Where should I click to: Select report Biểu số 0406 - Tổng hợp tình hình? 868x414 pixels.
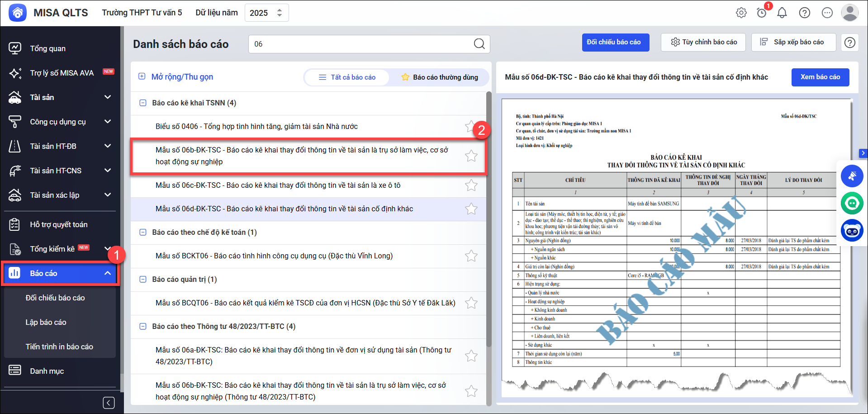coord(308,126)
